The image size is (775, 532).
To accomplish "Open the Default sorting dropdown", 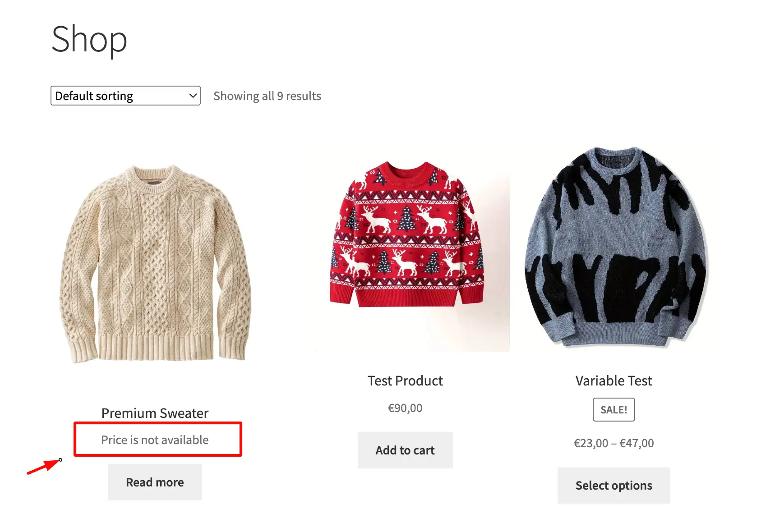I will pyautogui.click(x=125, y=96).
